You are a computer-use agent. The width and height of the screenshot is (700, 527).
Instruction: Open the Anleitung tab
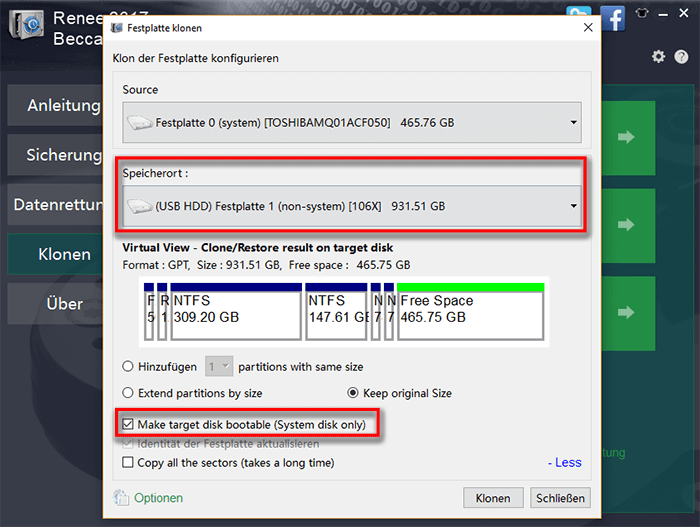pyautogui.click(x=55, y=105)
